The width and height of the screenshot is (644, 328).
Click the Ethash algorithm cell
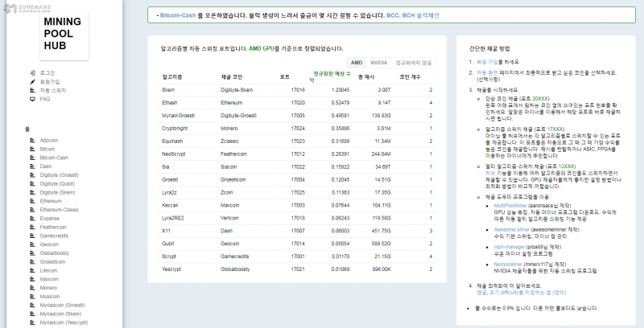[x=170, y=103]
